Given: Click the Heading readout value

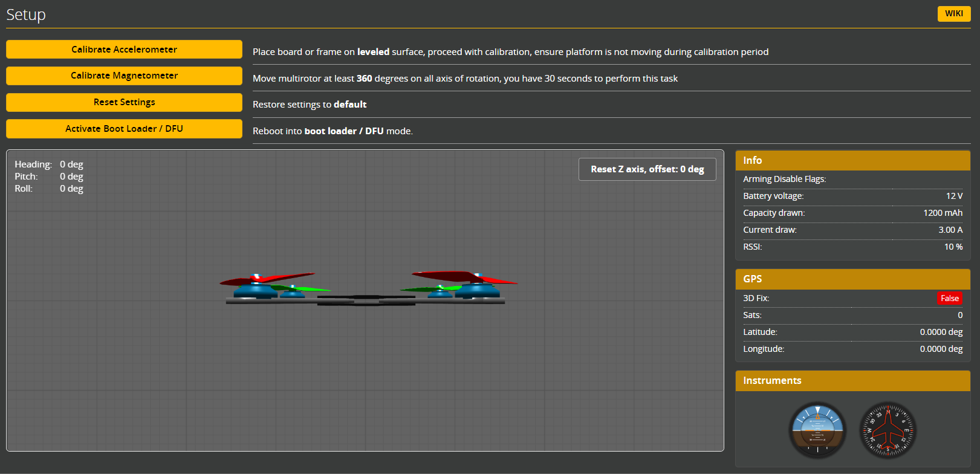Looking at the screenshot, I should (x=71, y=164).
